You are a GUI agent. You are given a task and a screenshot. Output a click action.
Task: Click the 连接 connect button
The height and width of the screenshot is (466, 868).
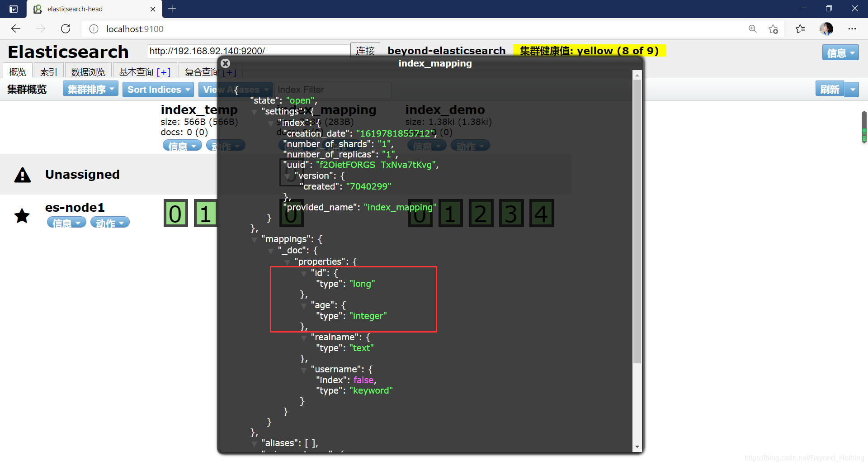[365, 51]
